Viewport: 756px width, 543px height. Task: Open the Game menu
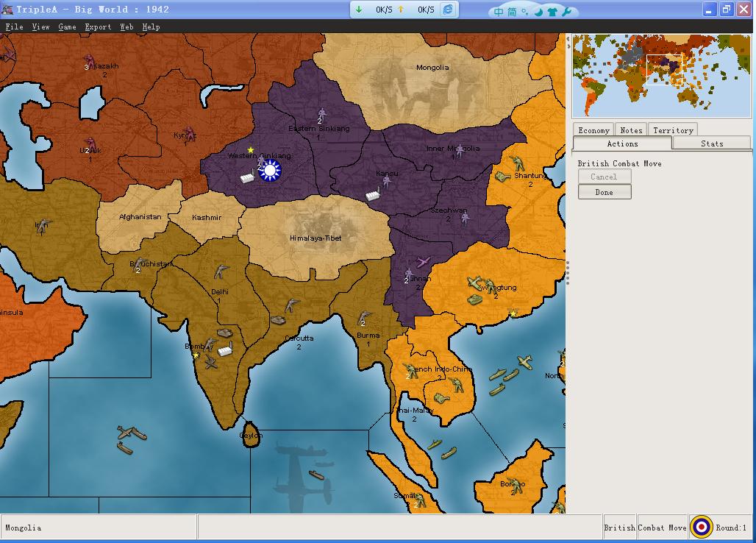point(67,27)
